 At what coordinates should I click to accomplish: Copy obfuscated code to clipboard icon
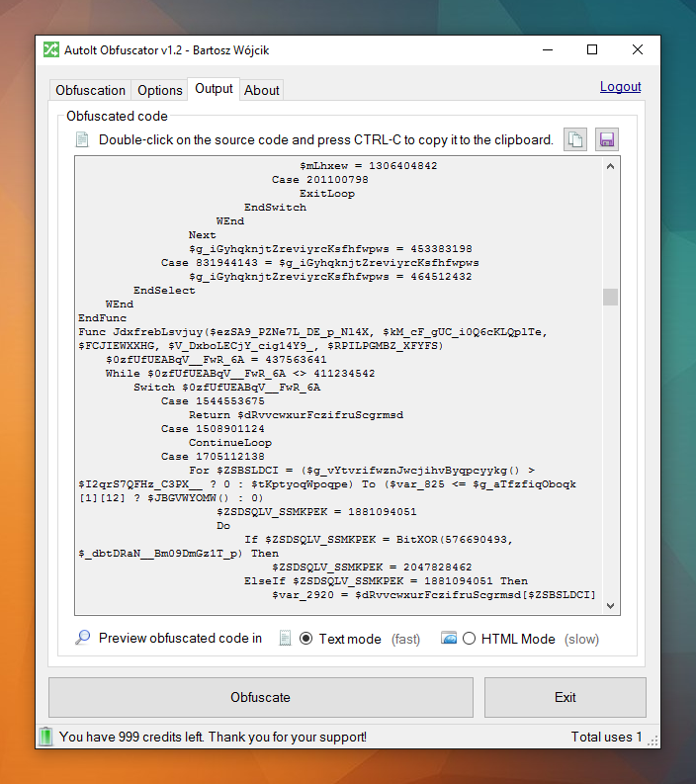(575, 139)
